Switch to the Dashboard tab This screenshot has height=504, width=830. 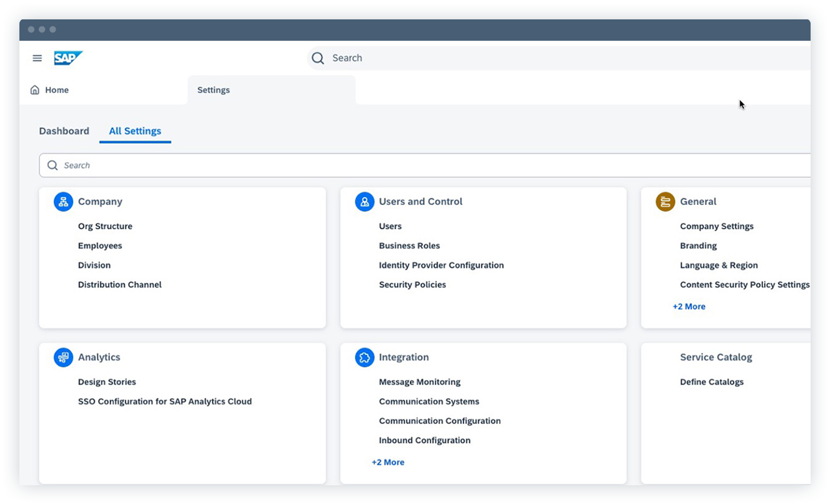64,131
